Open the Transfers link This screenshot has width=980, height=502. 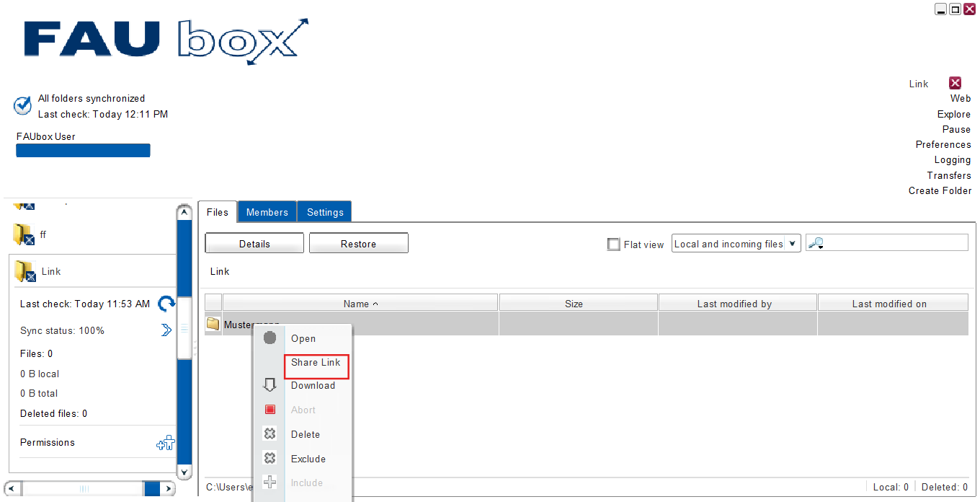[x=949, y=175]
